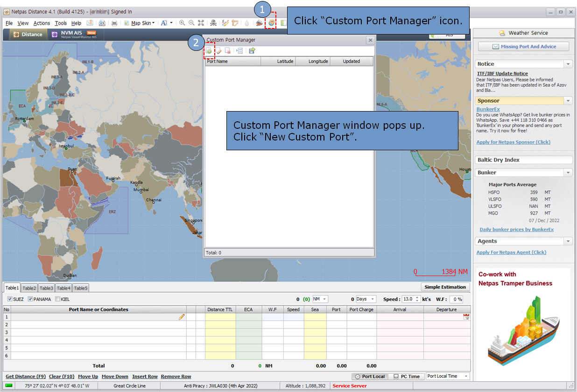Click the water drop toolbar icon
The width and height of the screenshot is (577, 392).
246,23
